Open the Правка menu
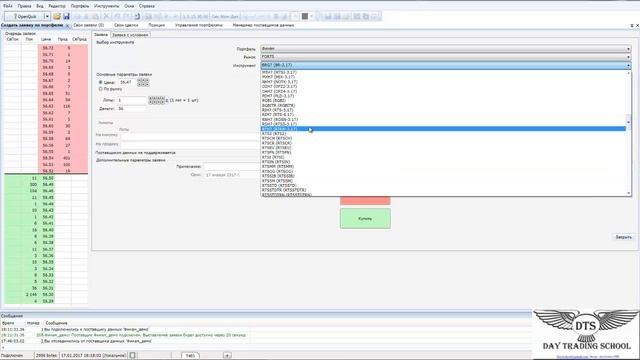Viewport: 640px width, 360px height. (x=24, y=6)
